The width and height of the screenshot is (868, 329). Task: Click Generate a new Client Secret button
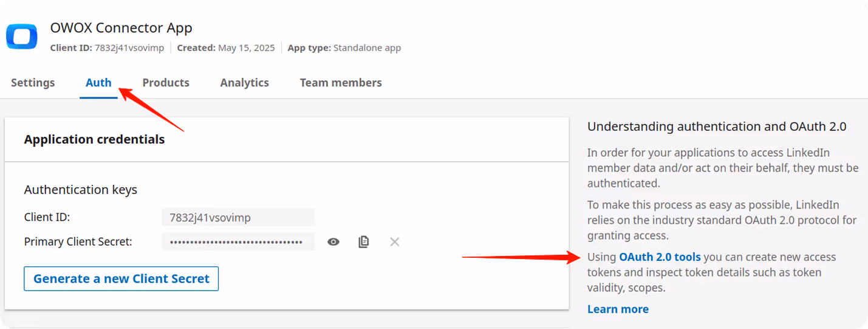click(121, 279)
